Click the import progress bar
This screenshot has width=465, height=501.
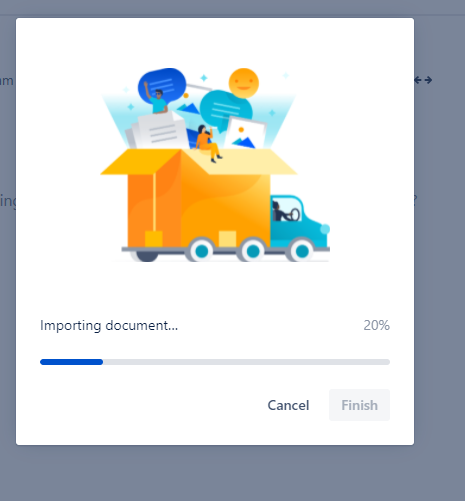coord(215,362)
